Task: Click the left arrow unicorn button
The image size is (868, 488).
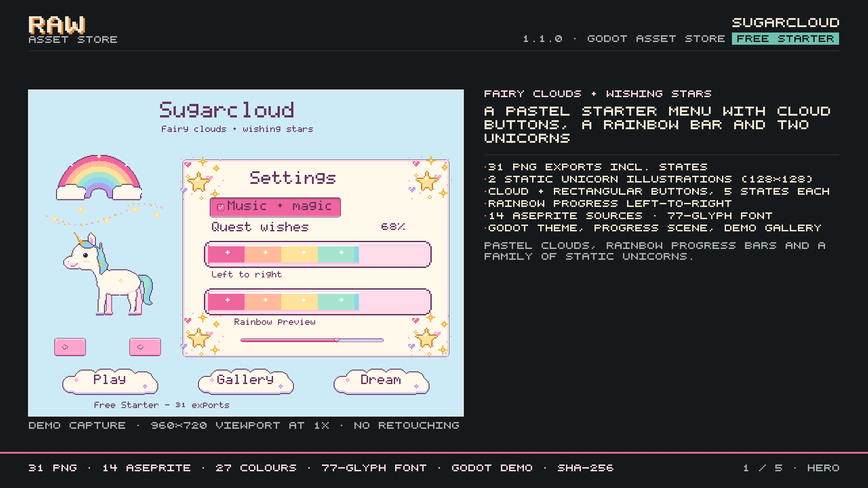Action: coord(70,347)
